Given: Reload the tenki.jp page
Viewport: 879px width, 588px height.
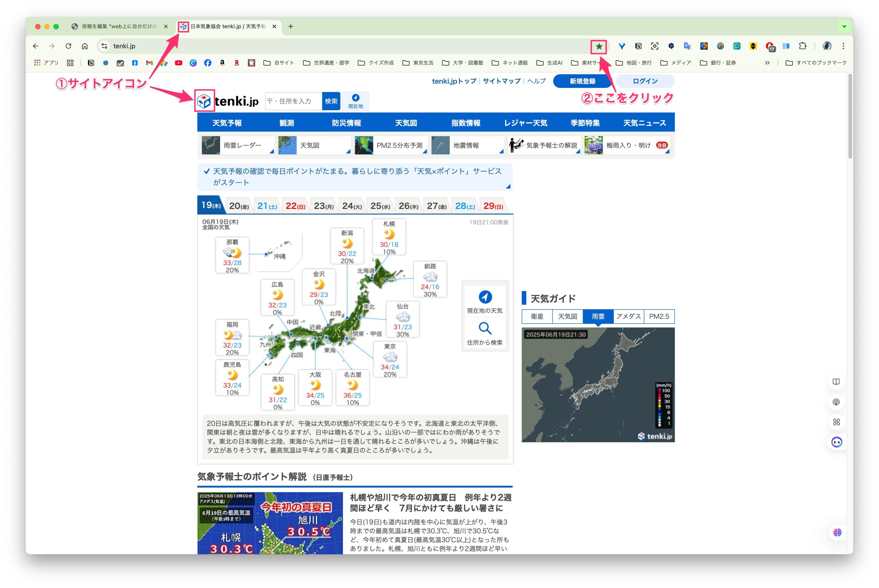Looking at the screenshot, I should pos(68,46).
